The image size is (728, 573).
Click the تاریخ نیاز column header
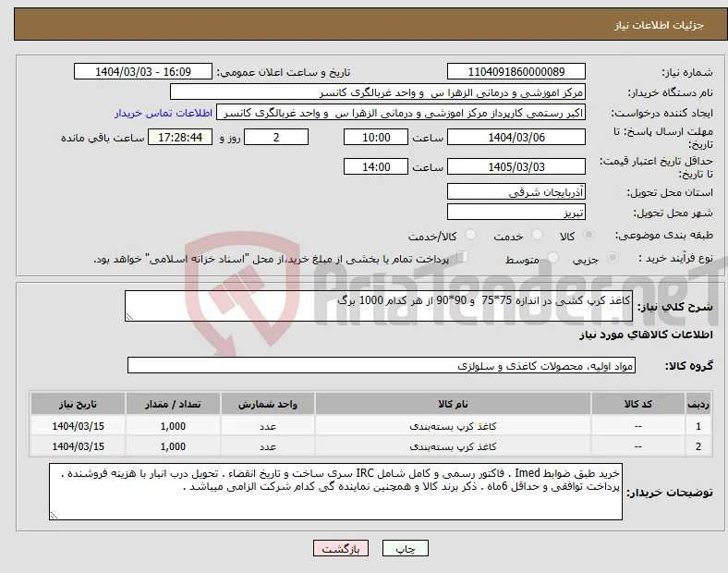(x=78, y=404)
